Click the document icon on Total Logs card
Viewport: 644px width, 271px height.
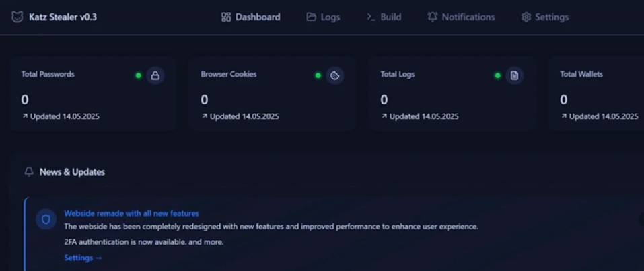pyautogui.click(x=515, y=75)
